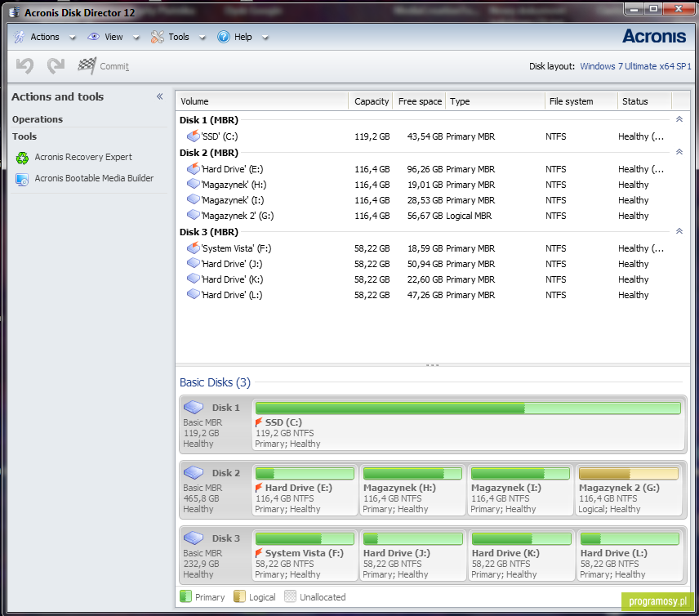This screenshot has width=699, height=616.
Task: Launch Acronis Bootable Media Builder
Action: tap(94, 178)
